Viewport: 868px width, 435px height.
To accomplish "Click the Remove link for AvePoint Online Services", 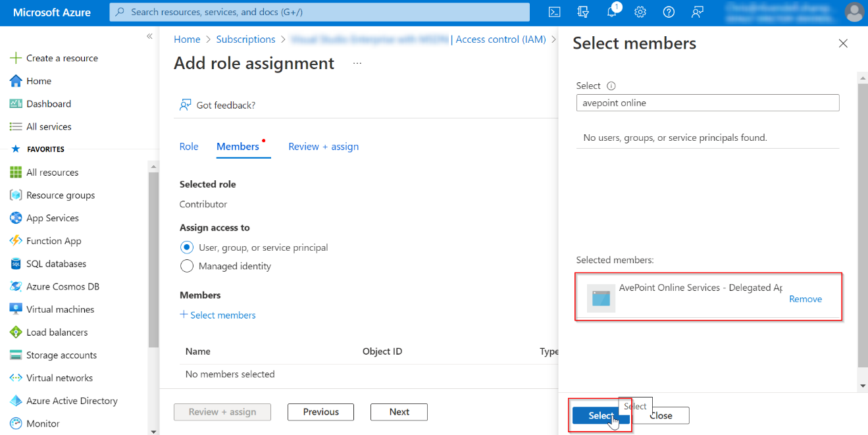I will 805,299.
